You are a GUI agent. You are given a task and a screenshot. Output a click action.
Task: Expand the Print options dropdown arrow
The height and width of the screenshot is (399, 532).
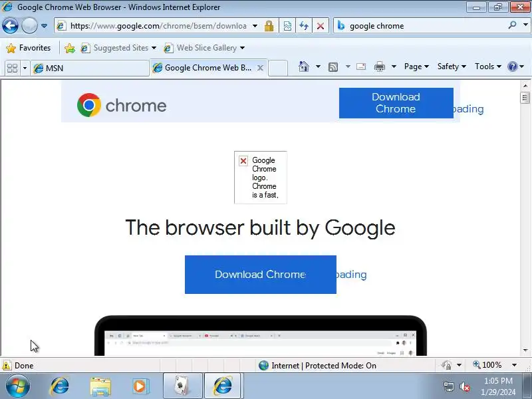click(394, 66)
